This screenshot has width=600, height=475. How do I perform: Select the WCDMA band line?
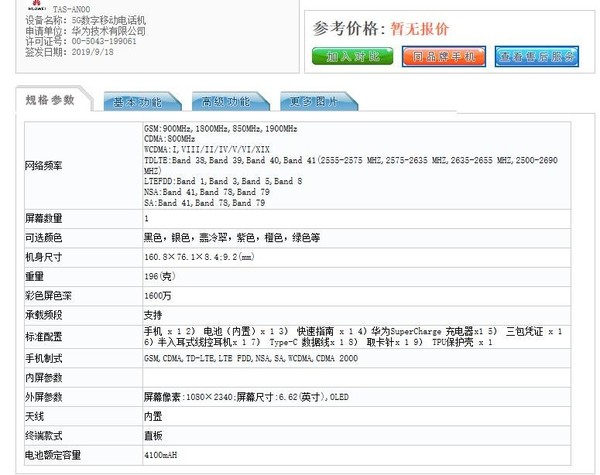(x=207, y=149)
